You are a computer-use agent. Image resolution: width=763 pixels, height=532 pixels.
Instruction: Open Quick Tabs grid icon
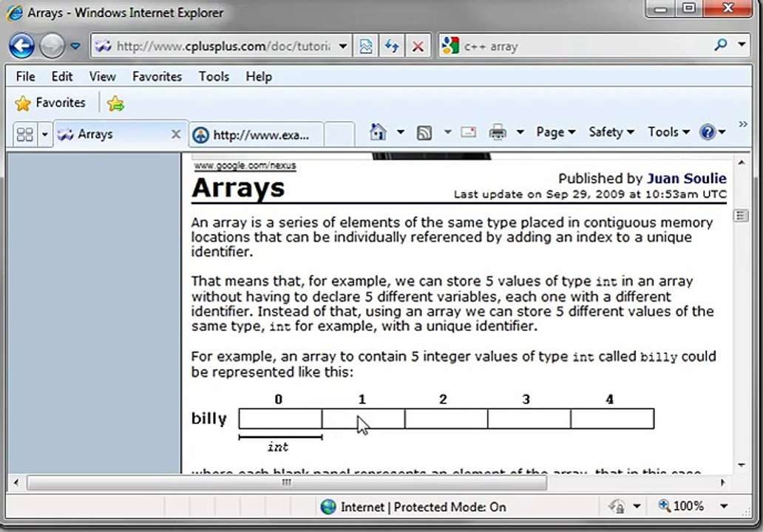pos(25,134)
